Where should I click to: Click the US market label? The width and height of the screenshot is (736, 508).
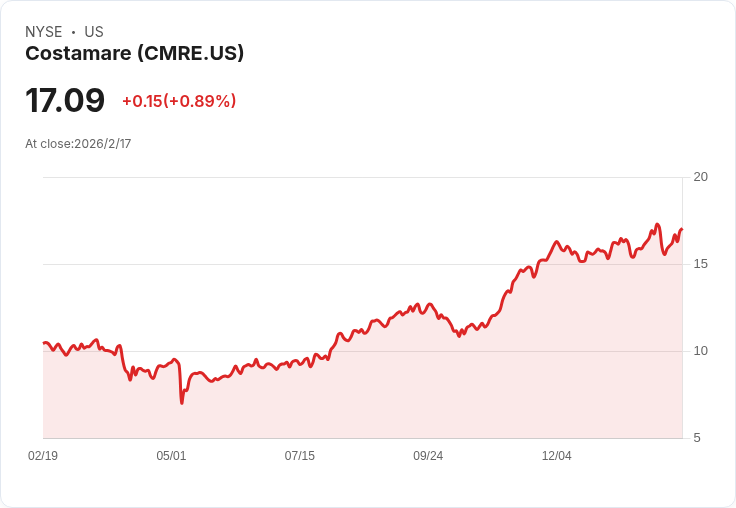94,32
